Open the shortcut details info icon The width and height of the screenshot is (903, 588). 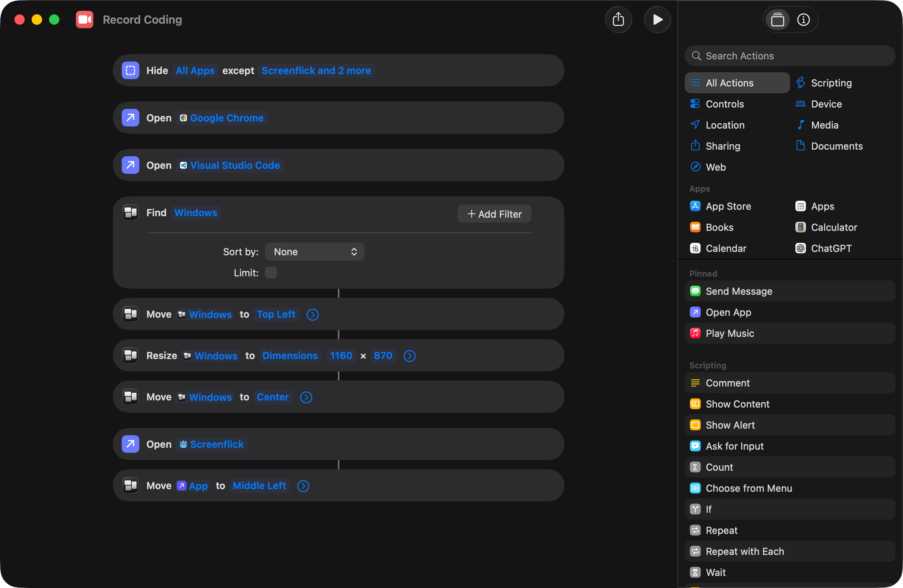point(803,20)
